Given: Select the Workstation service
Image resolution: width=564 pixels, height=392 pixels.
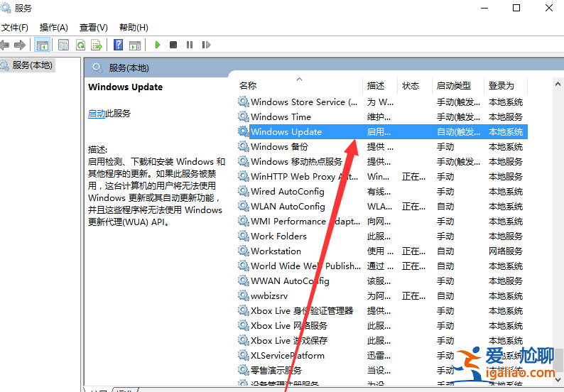Looking at the screenshot, I should click(382, 251).
